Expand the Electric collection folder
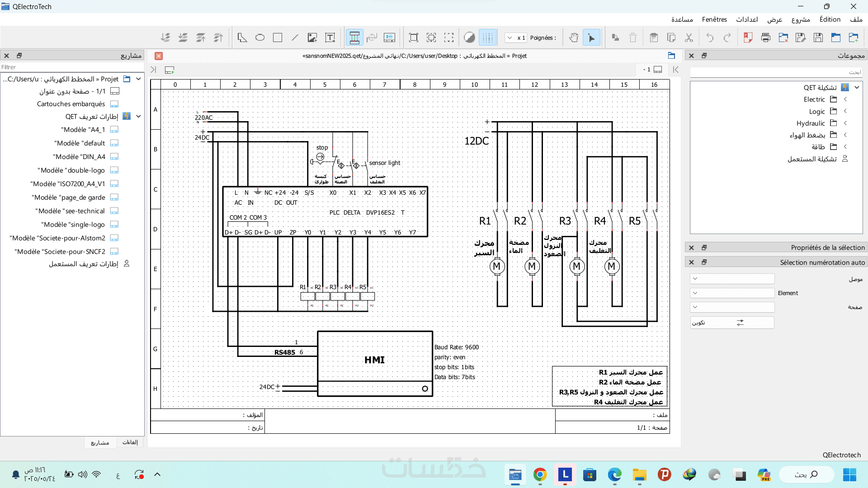 click(x=845, y=99)
